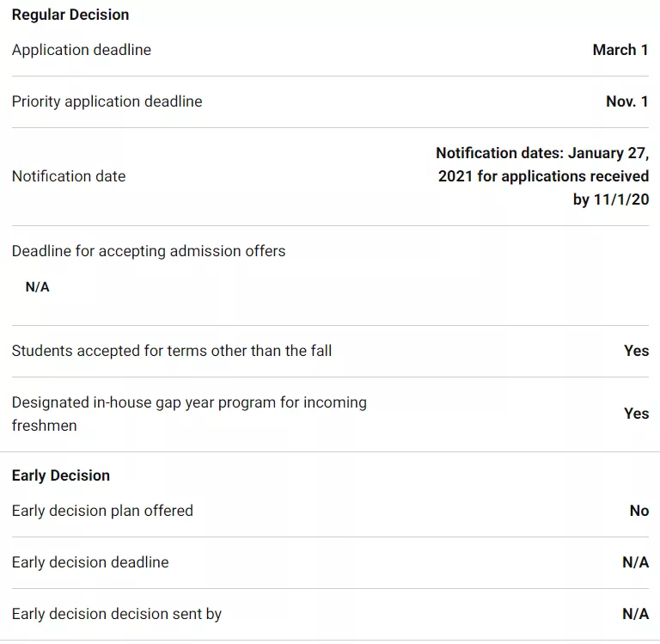The width and height of the screenshot is (660, 644).
Task: Click N/A under accepting admission offers
Action: tap(38, 287)
